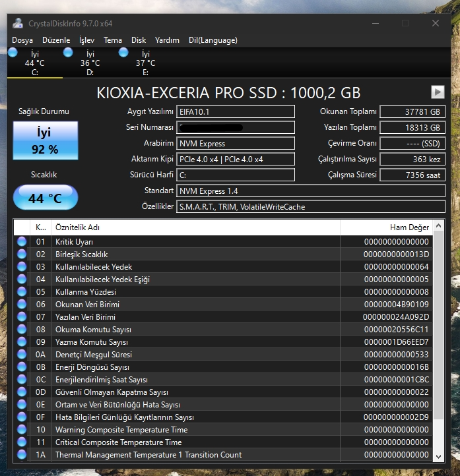Click status orb of Enerjilendirilmiş Saat Sayısı row
The height and width of the screenshot is (476, 460).
click(22, 380)
